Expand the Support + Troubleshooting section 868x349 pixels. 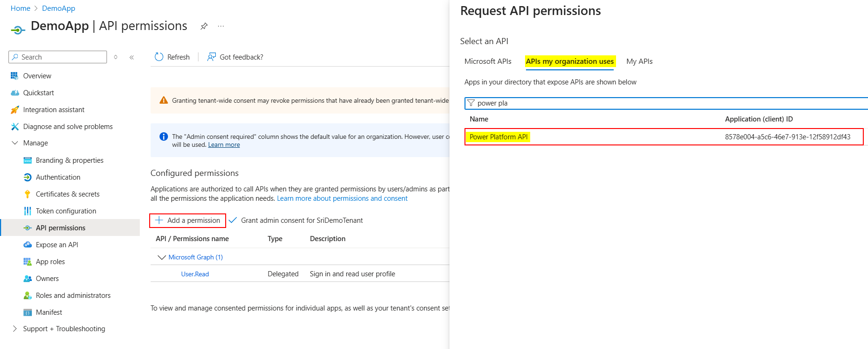point(15,329)
